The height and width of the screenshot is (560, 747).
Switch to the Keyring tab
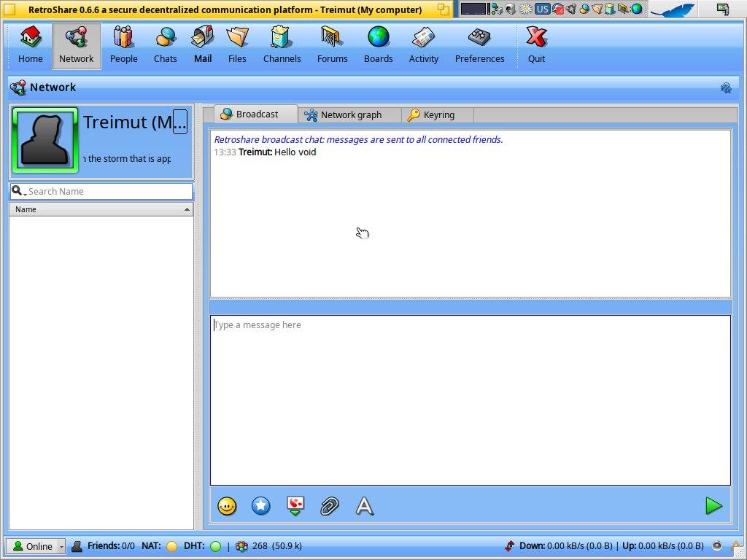pyautogui.click(x=438, y=115)
